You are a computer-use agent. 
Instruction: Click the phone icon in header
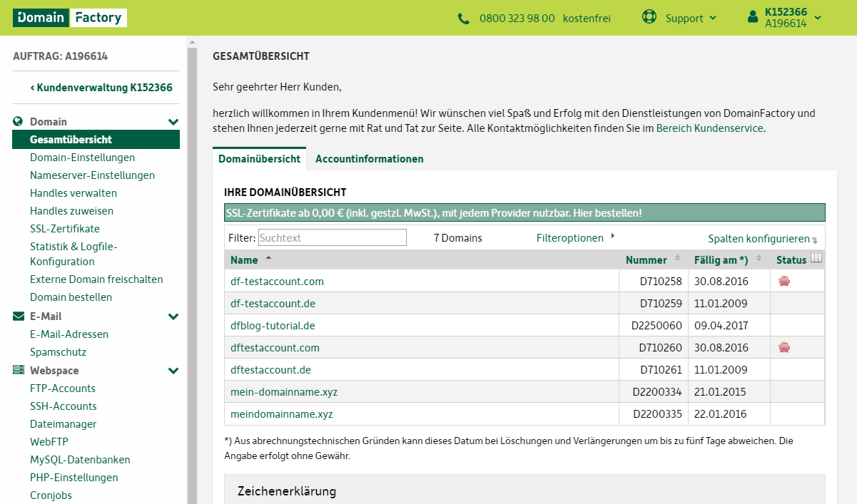464,19
